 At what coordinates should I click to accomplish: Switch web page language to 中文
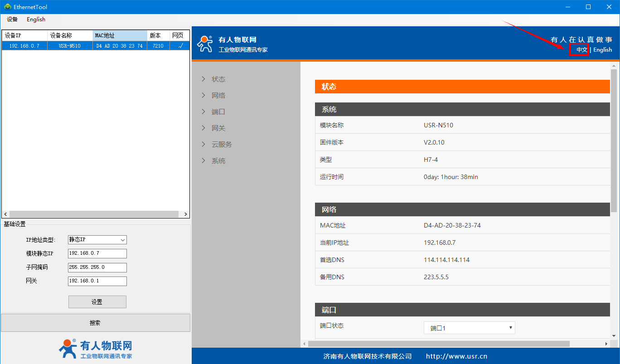[x=581, y=50]
